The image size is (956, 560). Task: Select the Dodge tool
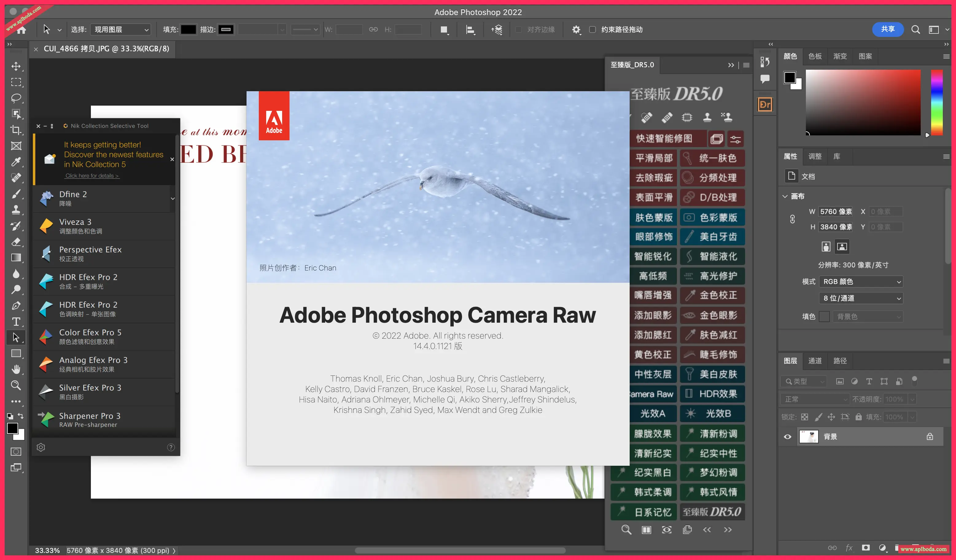[16, 290]
